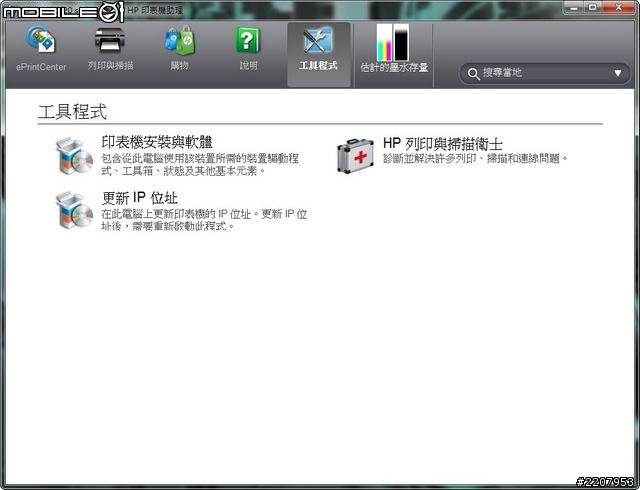Screen dimensions: 640x490
Task: Switch to the 列印與掃描 tab label
Action: (x=110, y=65)
